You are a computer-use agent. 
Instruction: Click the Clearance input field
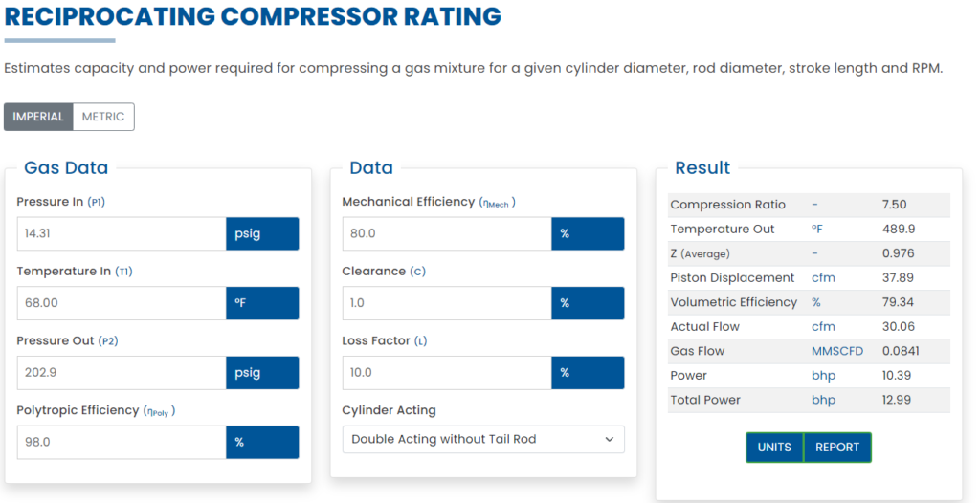click(447, 303)
